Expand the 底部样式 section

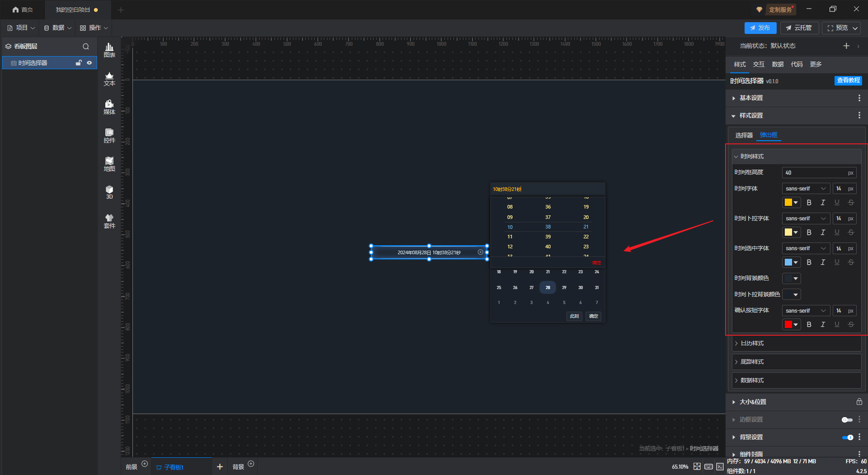(x=797, y=362)
